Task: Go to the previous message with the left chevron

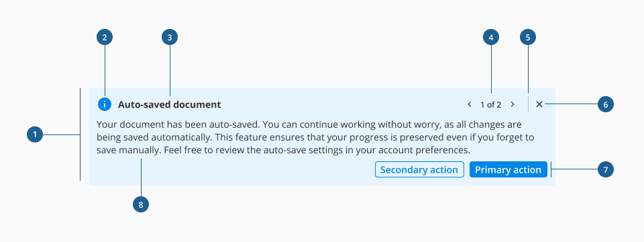Action: point(470,105)
